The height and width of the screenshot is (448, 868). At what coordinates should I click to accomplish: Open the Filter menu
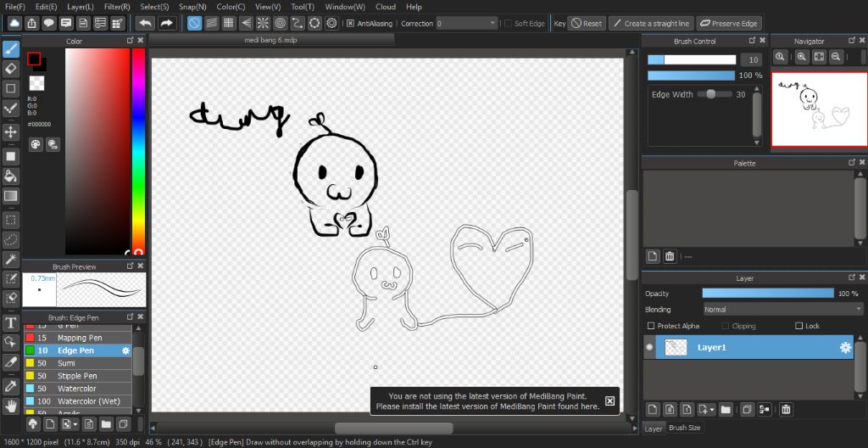click(x=117, y=7)
